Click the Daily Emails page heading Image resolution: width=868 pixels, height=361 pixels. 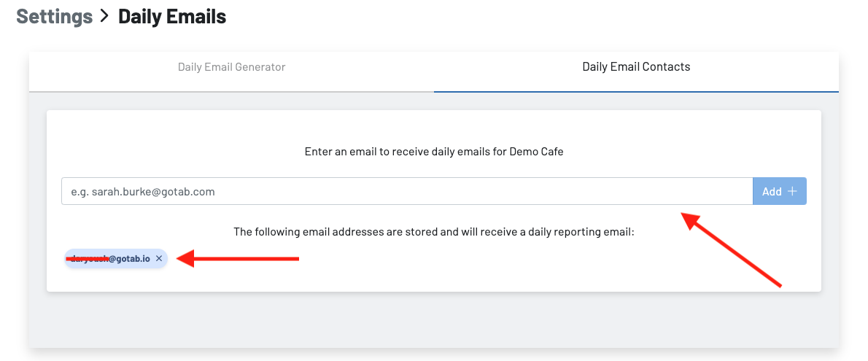click(172, 16)
